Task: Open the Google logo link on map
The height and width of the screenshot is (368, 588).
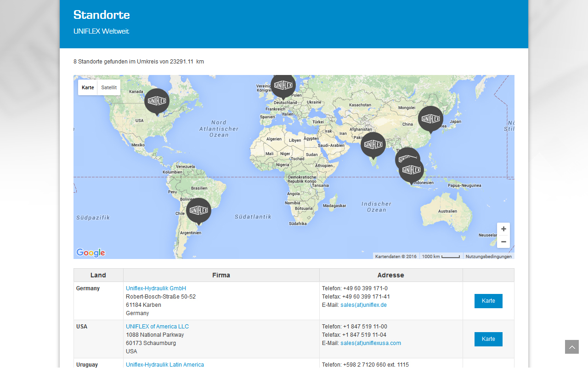Action: (90, 253)
